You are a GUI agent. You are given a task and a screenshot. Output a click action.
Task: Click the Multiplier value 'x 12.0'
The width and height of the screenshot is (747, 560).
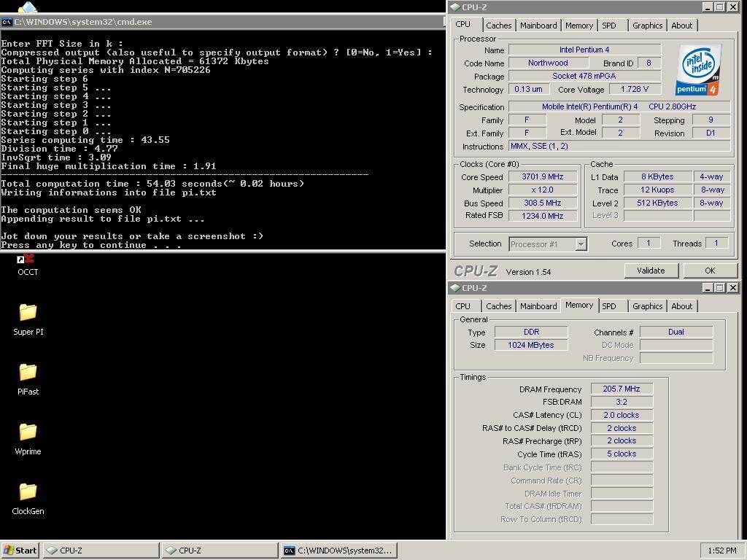click(x=543, y=190)
